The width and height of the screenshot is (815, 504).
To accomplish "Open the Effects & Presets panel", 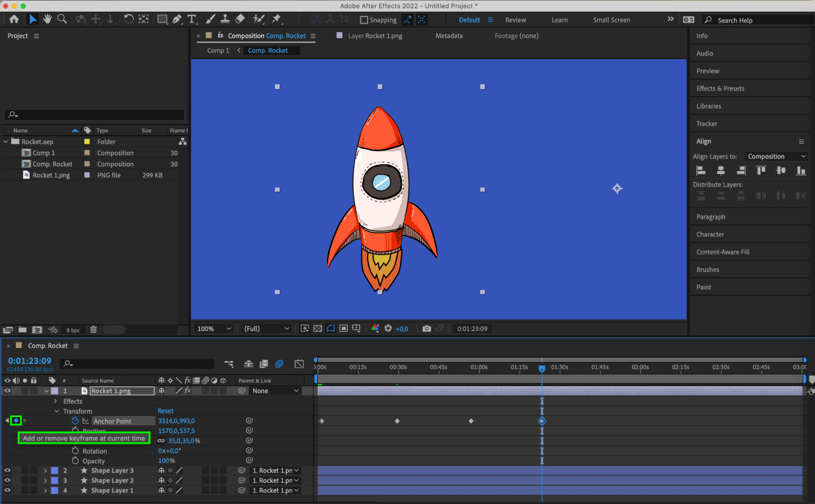I will pyautogui.click(x=720, y=88).
